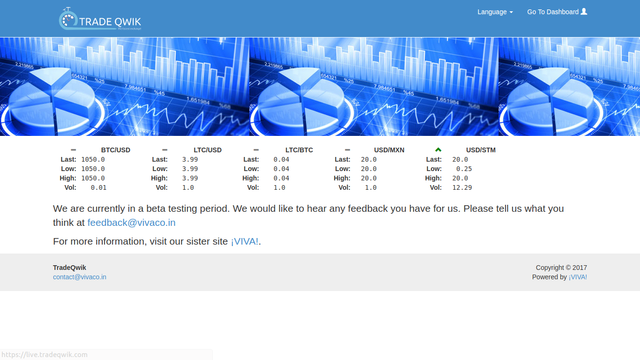Image resolution: width=640 pixels, height=360 pixels.
Task: Click USD/MXN Low value 20.0
Action: point(369,169)
